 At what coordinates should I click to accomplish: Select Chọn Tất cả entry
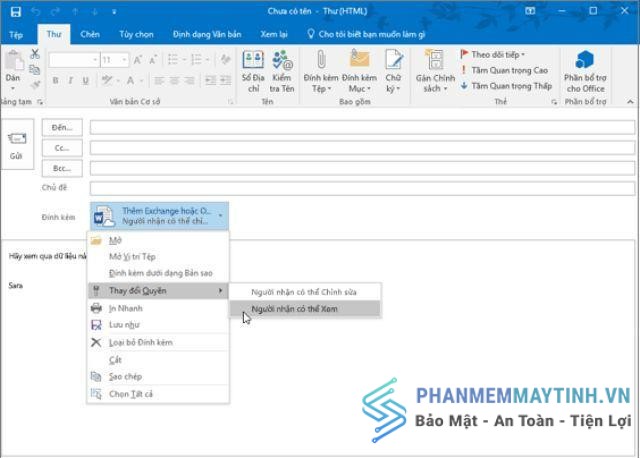(158, 394)
